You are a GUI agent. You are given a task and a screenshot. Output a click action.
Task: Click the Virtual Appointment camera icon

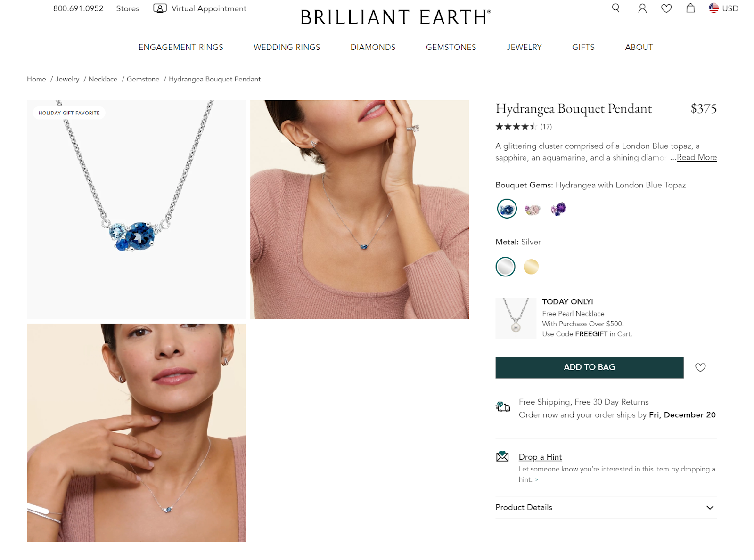tap(160, 8)
